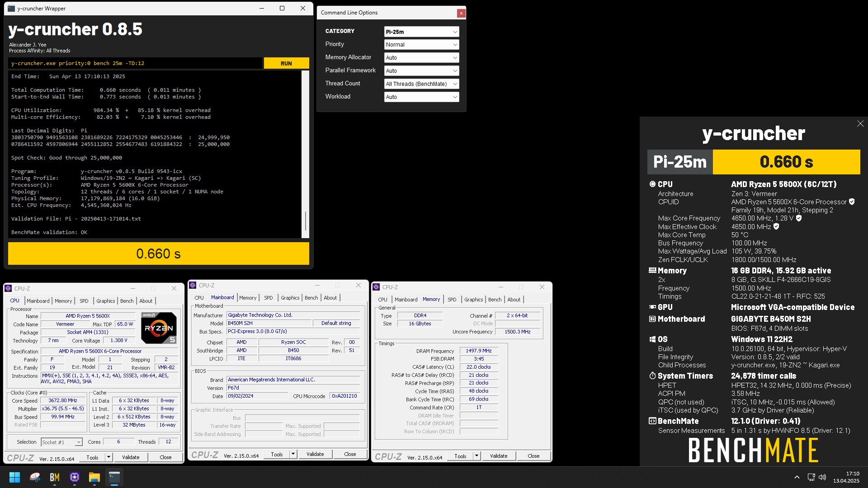Click Tools button in left CPU-Z window

[x=92, y=457]
